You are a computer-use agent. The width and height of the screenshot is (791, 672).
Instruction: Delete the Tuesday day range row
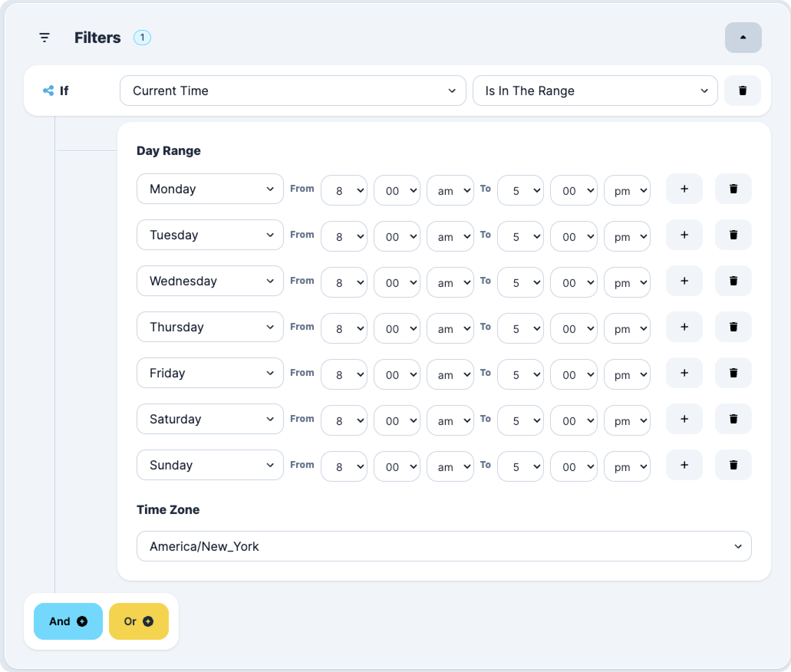click(x=733, y=235)
